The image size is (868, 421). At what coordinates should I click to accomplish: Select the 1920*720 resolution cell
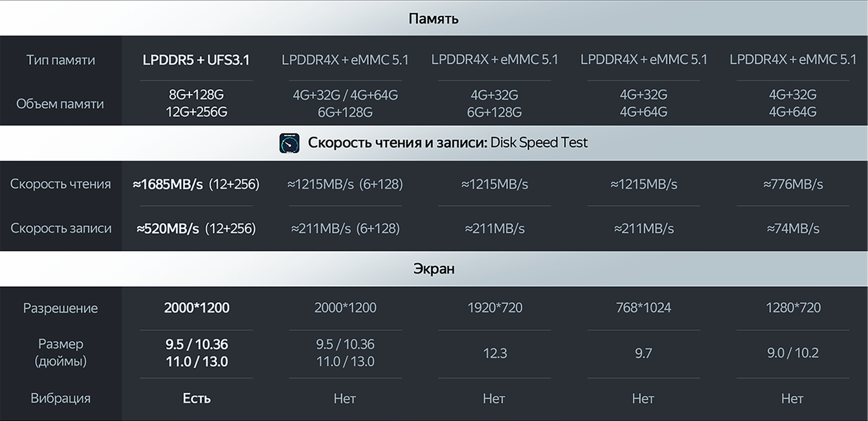point(495,308)
